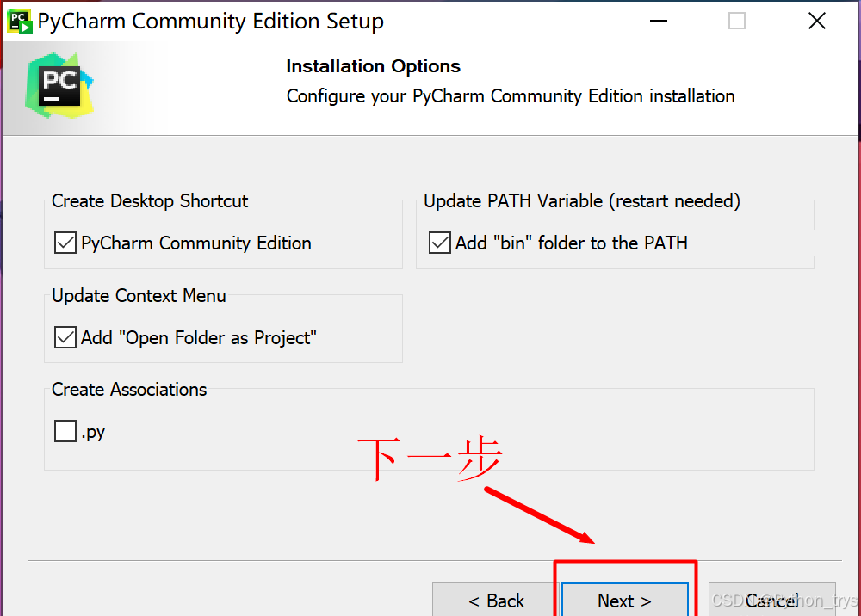Minimize the PyCharm setup window
861x616 pixels.
659,22
